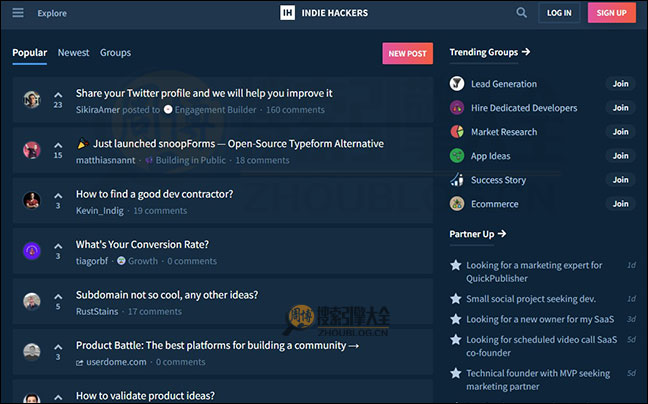The width and height of the screenshot is (648, 404).
Task: Open How to validate product ideas? post
Action: [145, 396]
